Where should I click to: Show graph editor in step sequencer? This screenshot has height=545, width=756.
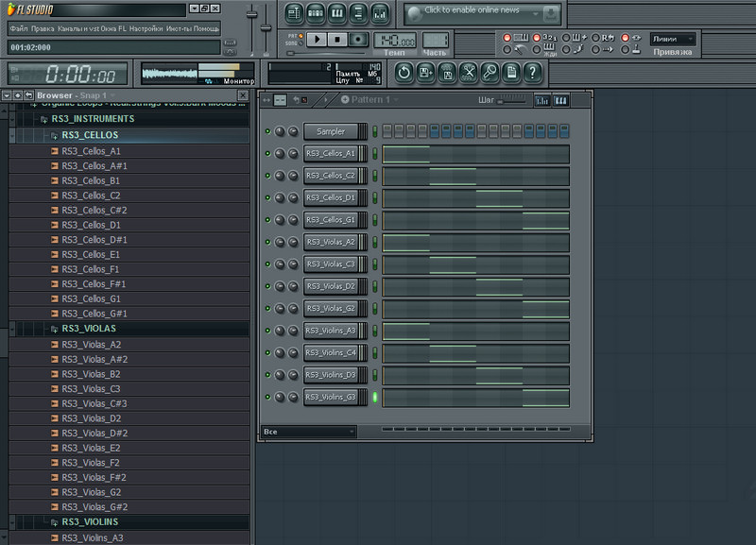pyautogui.click(x=542, y=100)
